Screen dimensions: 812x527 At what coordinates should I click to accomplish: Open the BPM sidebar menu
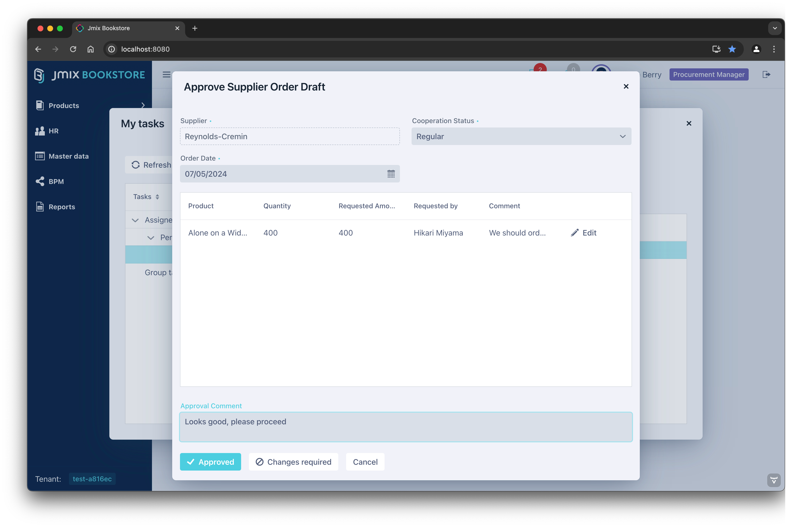[56, 181]
